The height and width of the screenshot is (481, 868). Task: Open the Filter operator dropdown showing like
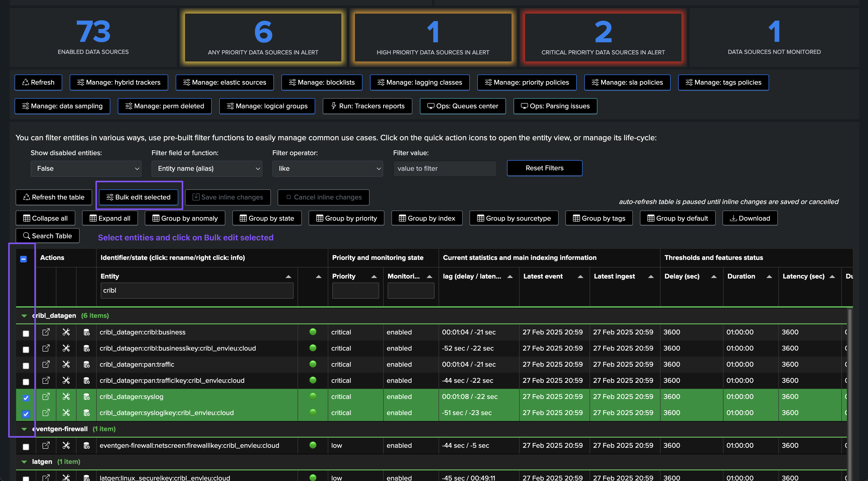click(328, 168)
